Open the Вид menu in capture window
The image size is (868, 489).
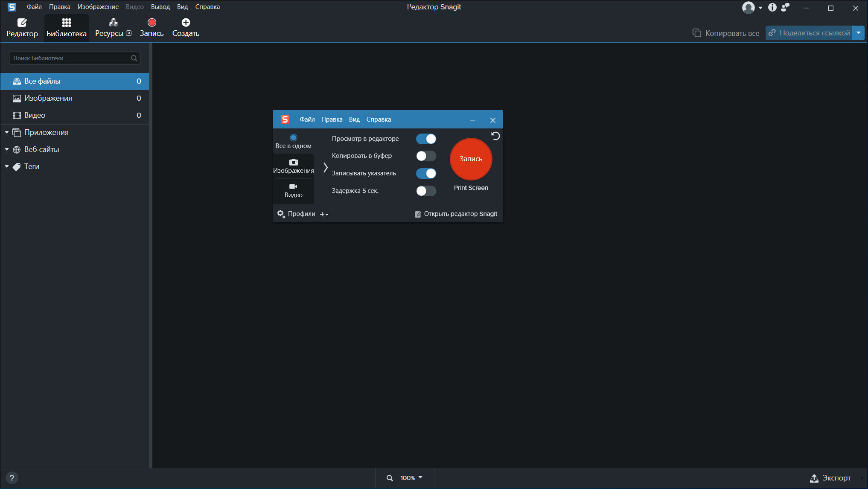354,119
